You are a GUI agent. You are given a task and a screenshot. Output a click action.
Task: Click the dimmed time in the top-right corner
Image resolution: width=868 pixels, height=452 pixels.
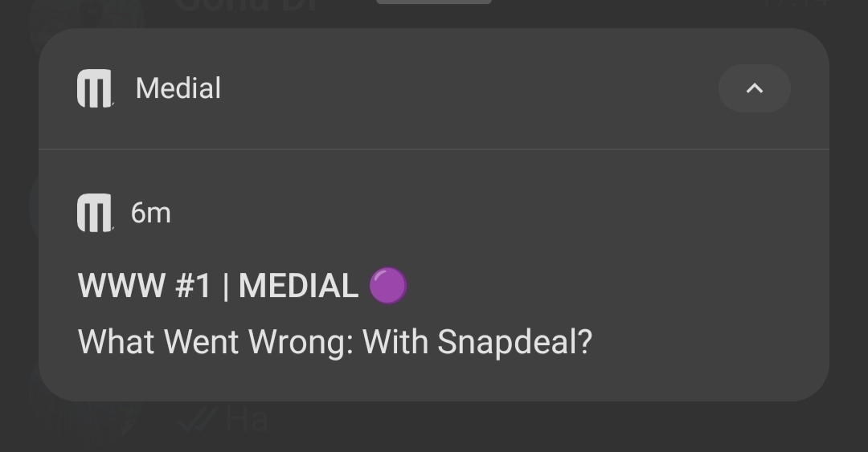coord(794,5)
